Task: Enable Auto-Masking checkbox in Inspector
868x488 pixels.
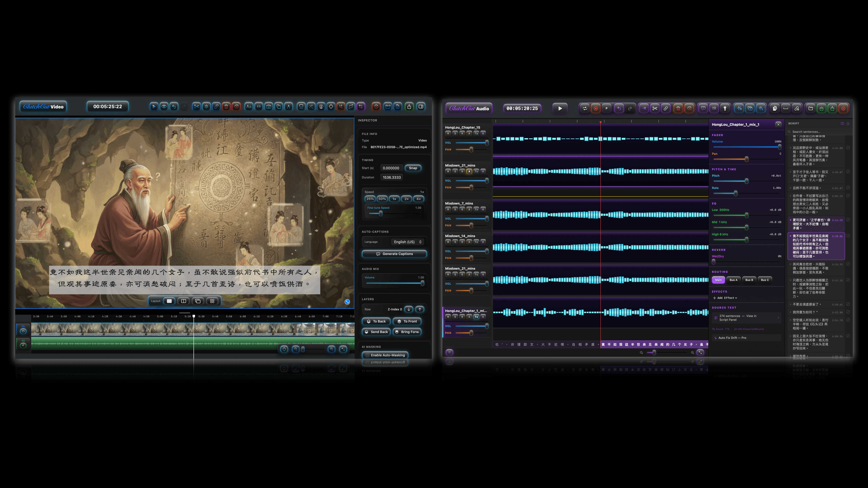Action: [x=367, y=355]
